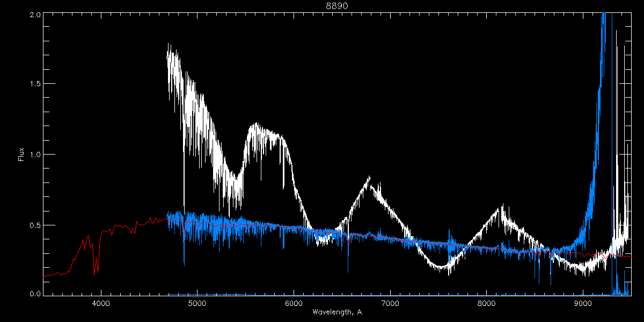Click the Flux y-axis label
The image size is (644, 322).
[x=21, y=155]
